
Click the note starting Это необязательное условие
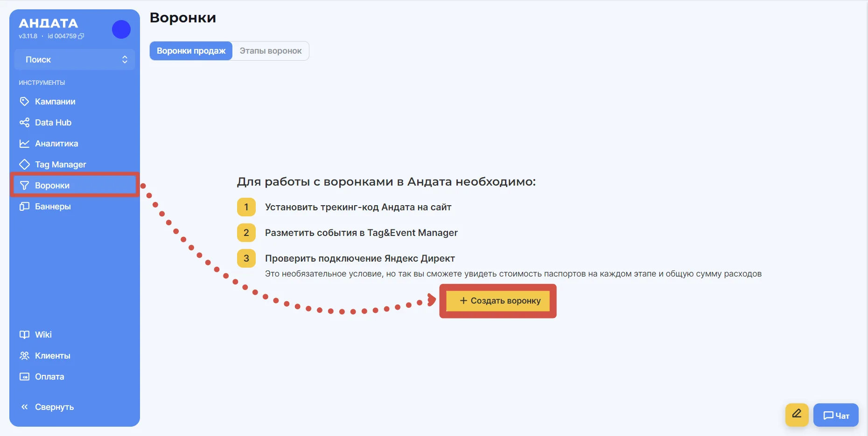click(x=513, y=274)
